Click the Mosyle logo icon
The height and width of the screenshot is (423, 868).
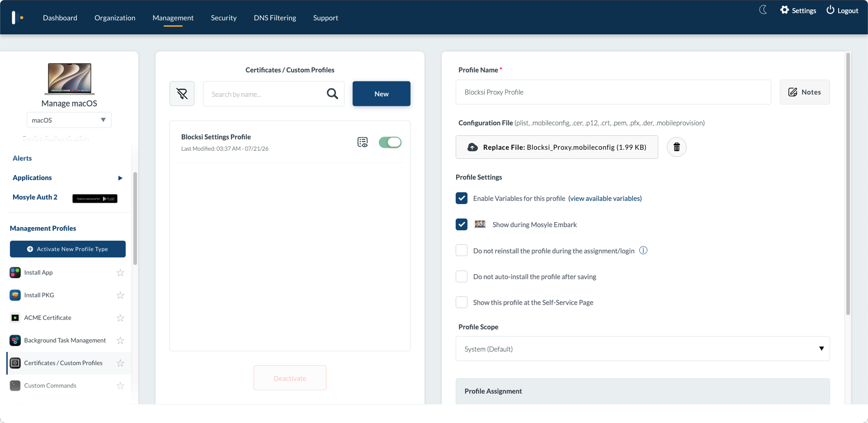pyautogui.click(x=17, y=18)
